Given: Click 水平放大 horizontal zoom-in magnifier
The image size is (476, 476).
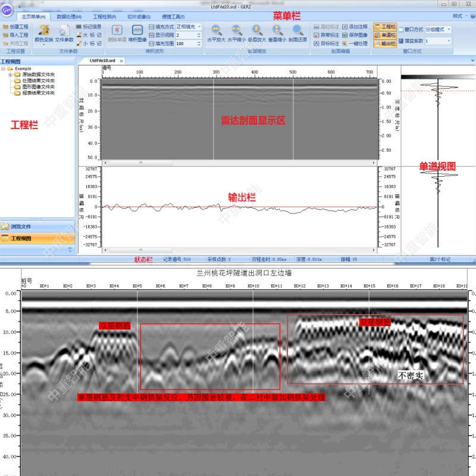Looking at the screenshot, I should coord(216,30).
